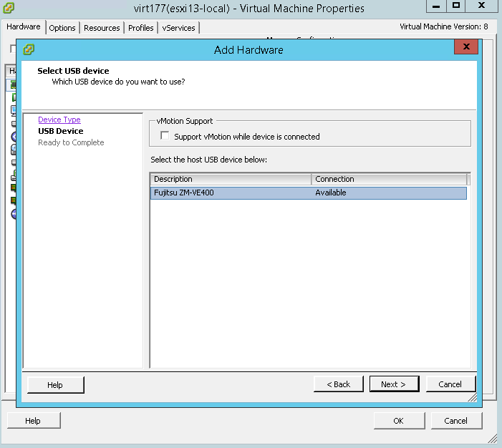
Task: Sort by the Description column header
Action: [231, 179]
